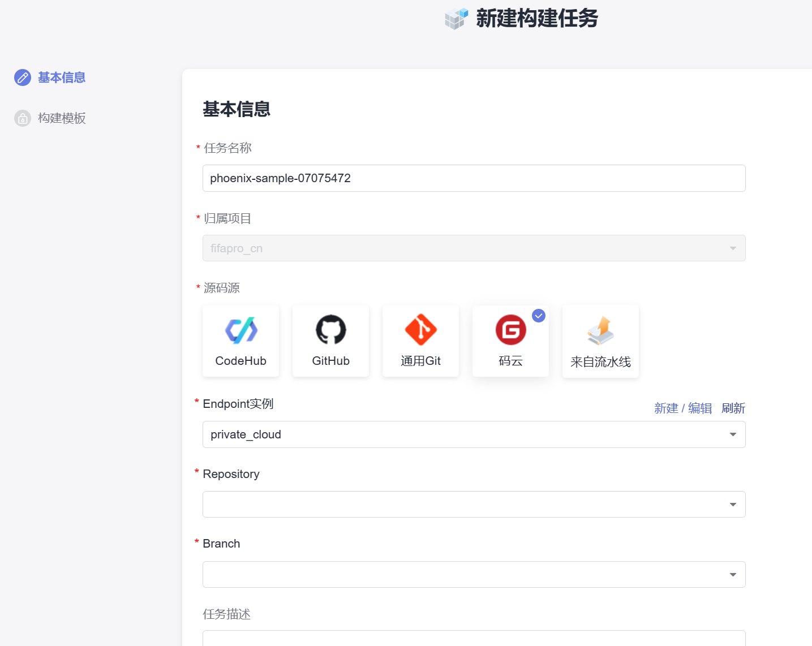Click the lock icon beside 构建模板
The width and height of the screenshot is (812, 646).
23,118
